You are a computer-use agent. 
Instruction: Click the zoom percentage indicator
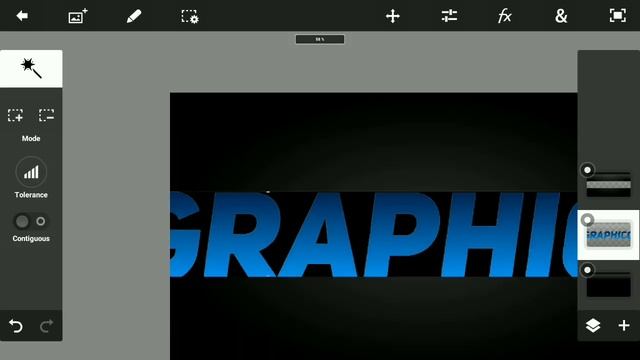[320, 39]
